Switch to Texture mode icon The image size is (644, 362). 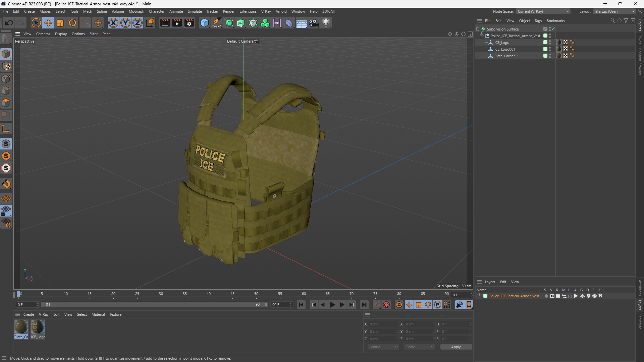click(x=6, y=66)
